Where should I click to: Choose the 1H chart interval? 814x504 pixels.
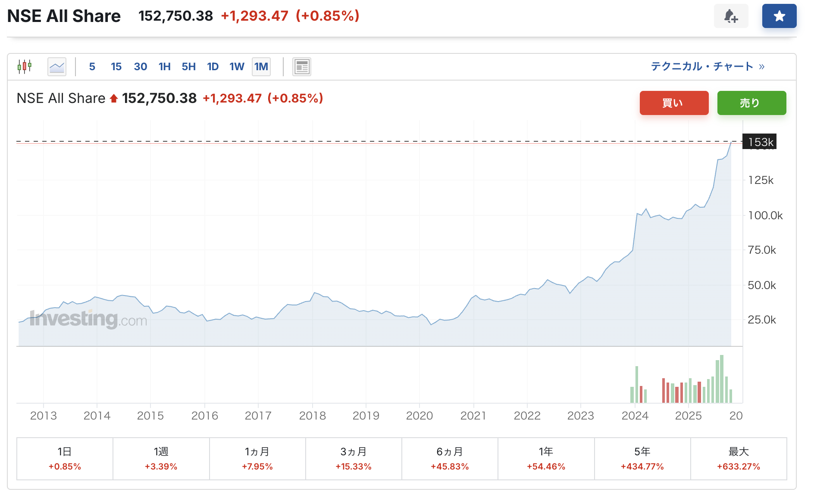164,67
